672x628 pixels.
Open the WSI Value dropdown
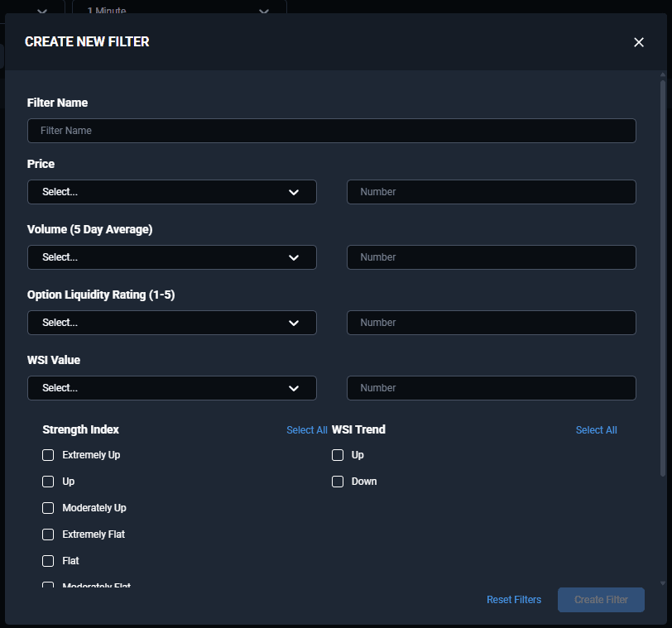172,388
